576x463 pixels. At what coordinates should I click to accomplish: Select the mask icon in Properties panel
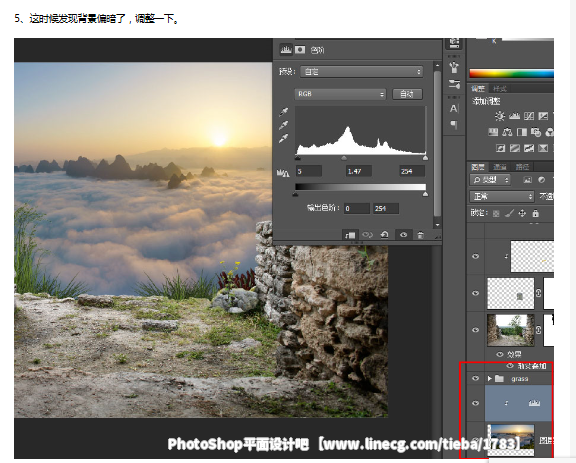(300, 49)
